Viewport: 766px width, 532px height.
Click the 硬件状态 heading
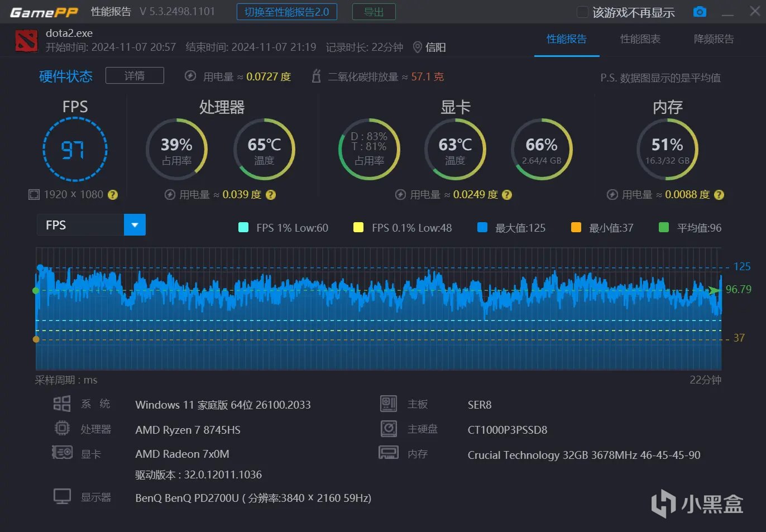coord(66,76)
